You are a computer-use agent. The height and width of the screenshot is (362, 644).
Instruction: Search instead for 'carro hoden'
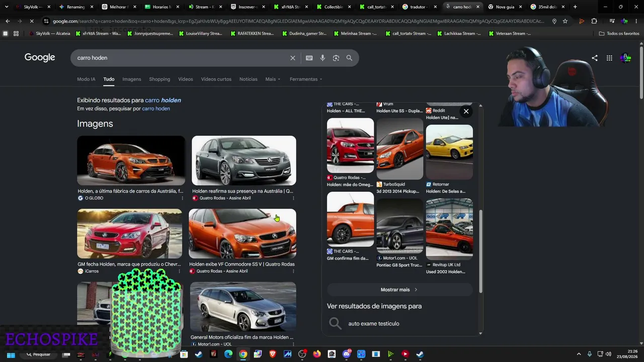point(156,109)
